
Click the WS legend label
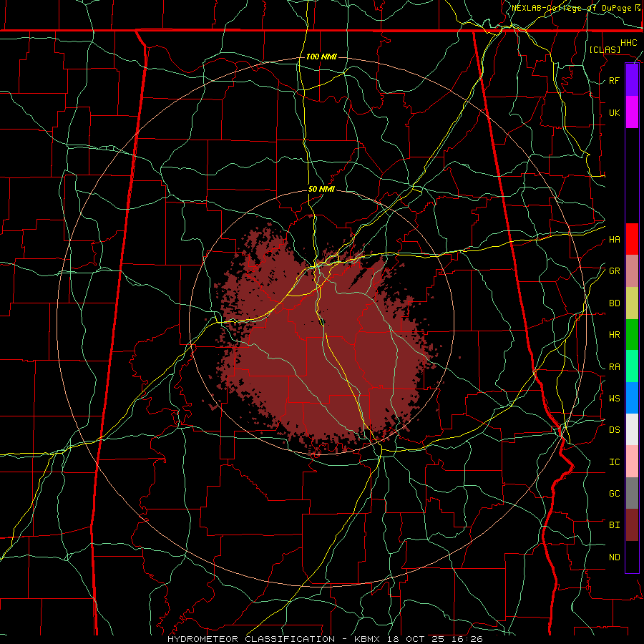pos(615,398)
